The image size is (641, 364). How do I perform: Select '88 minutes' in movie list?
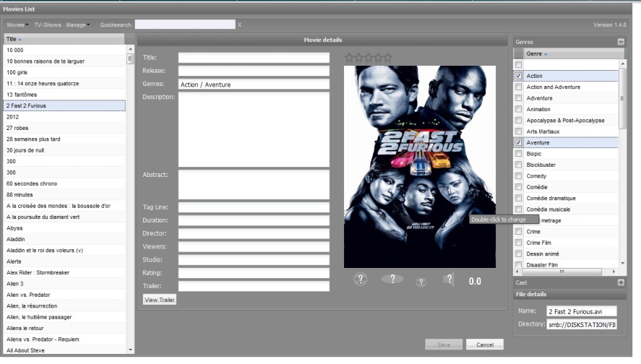[64, 195]
